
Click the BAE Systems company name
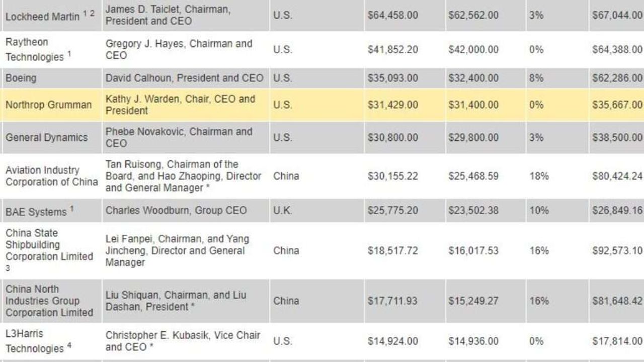(36, 212)
